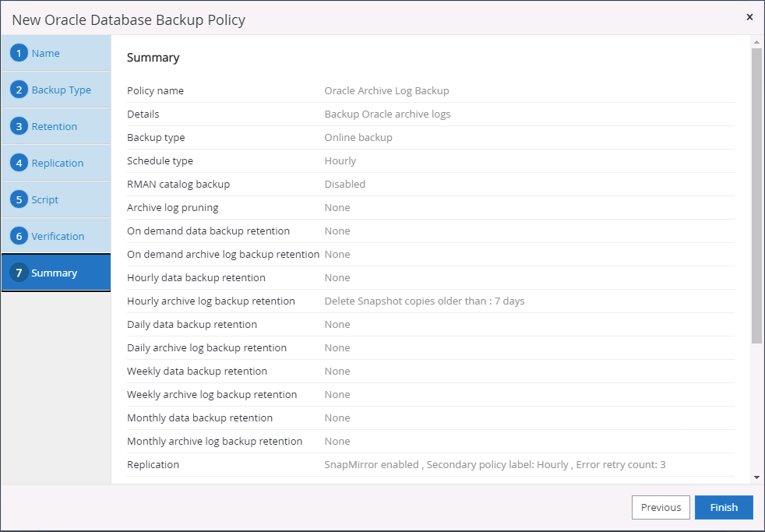The image size is (765, 532).
Task: Click the summary vertical scrollbar thumb
Action: point(756,195)
